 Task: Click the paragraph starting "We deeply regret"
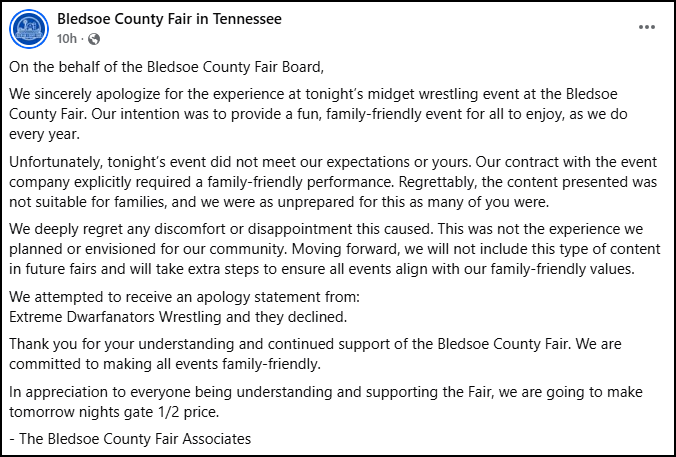335,249
